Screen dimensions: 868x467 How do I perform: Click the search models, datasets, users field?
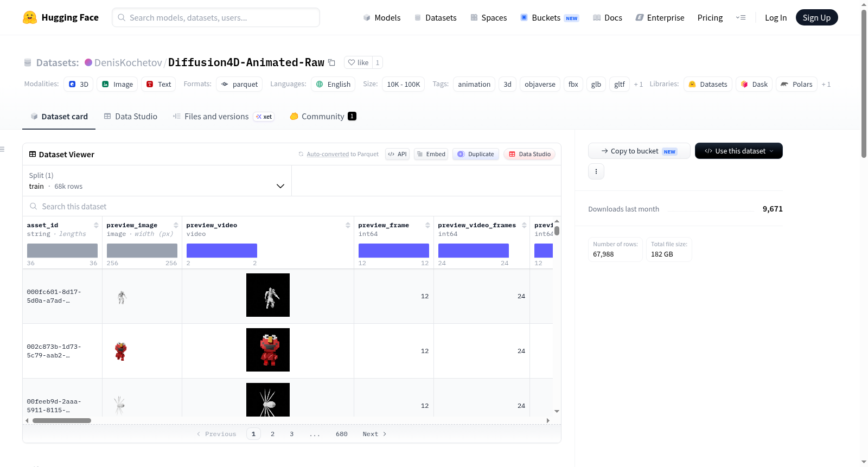pos(216,17)
